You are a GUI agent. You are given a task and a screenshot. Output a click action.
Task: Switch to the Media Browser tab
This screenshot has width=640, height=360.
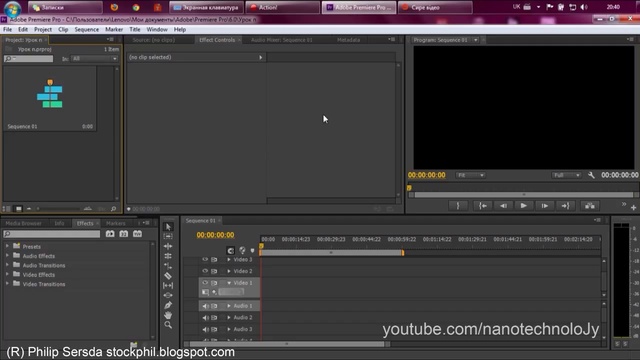pos(23,223)
